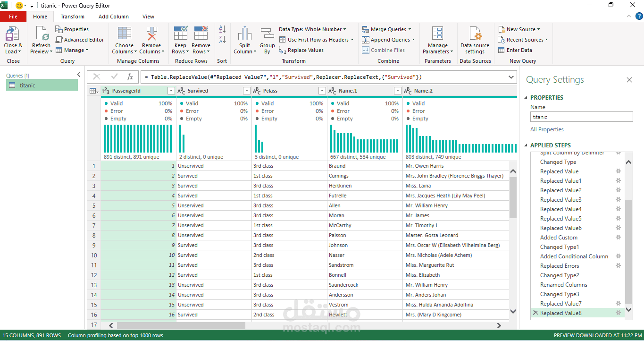Cancel formula with the X icon
The width and height of the screenshot is (644, 341).
point(97,77)
